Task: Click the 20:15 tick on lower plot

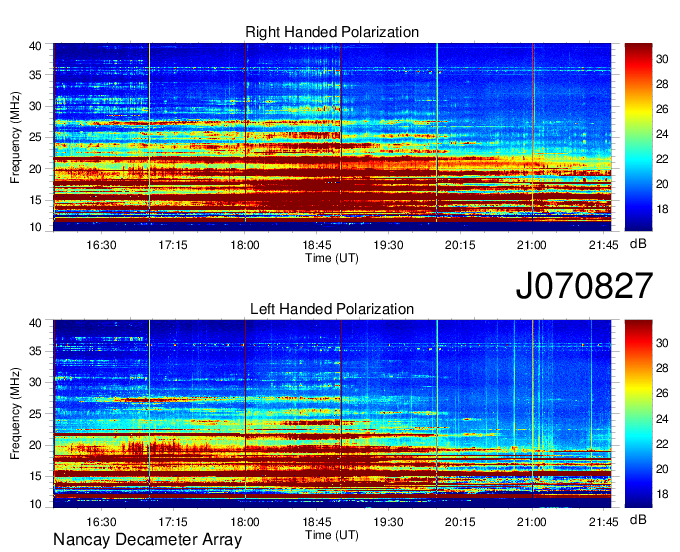Action: point(460,522)
